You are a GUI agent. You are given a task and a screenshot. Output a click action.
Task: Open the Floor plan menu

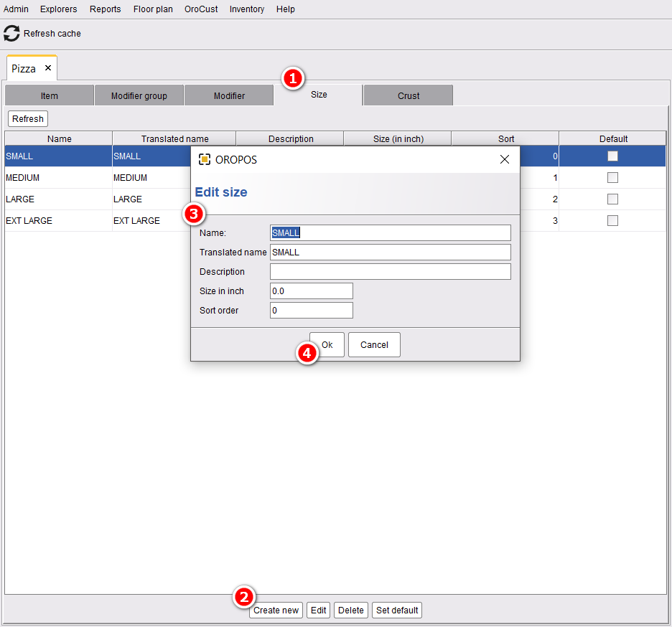click(153, 9)
